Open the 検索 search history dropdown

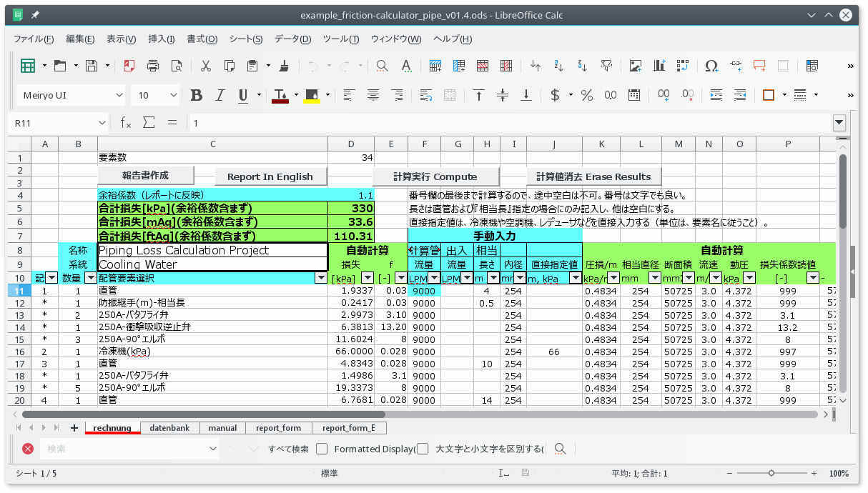click(212, 449)
